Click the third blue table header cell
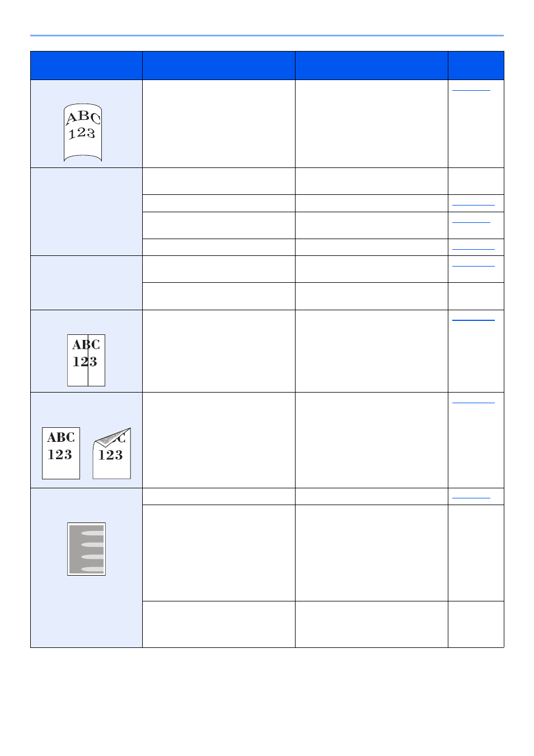The width and height of the screenshot is (534, 756). click(x=372, y=66)
